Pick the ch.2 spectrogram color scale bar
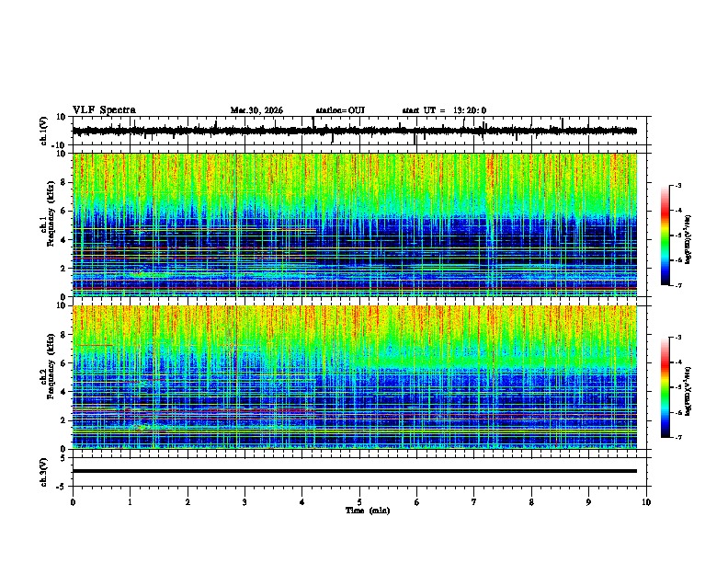Screen dimensions: 728x563 [x=665, y=387]
